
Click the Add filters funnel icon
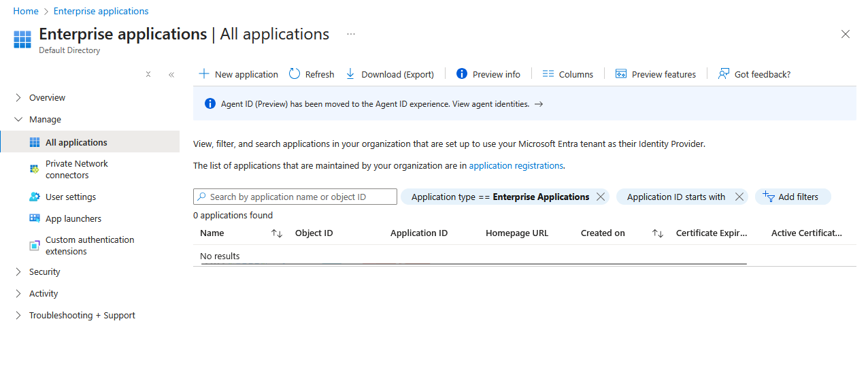[769, 197]
